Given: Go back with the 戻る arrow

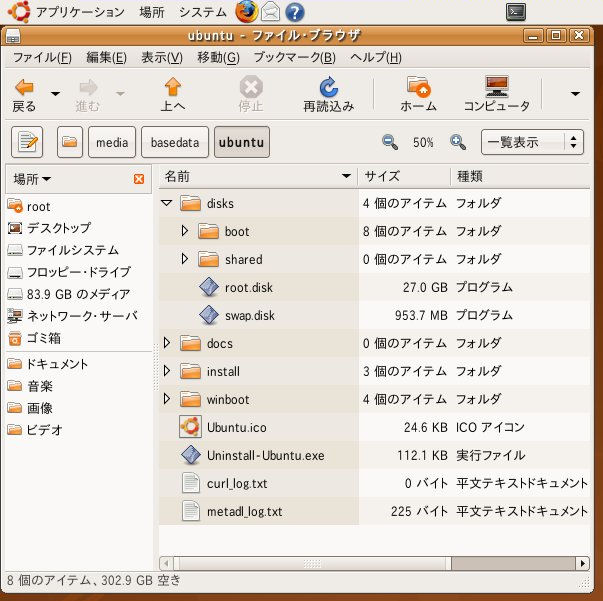Looking at the screenshot, I should pyautogui.click(x=24, y=95).
